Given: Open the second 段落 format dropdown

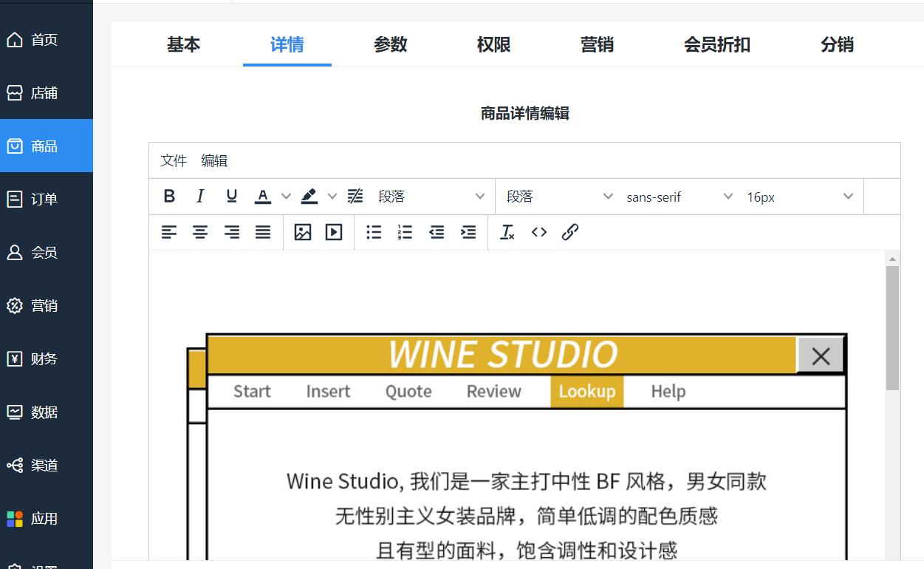Looking at the screenshot, I should (560, 197).
